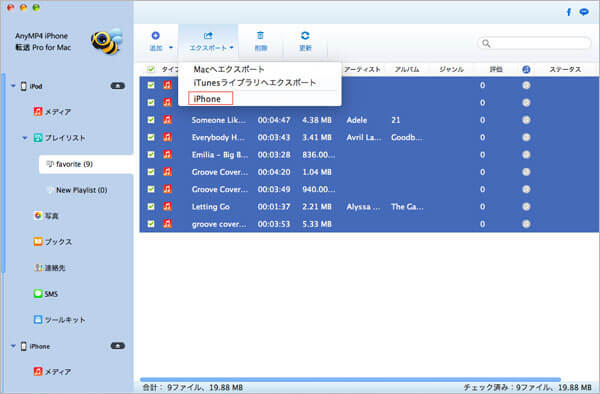Collapse the プレイリスト tree node

[x=24, y=138]
